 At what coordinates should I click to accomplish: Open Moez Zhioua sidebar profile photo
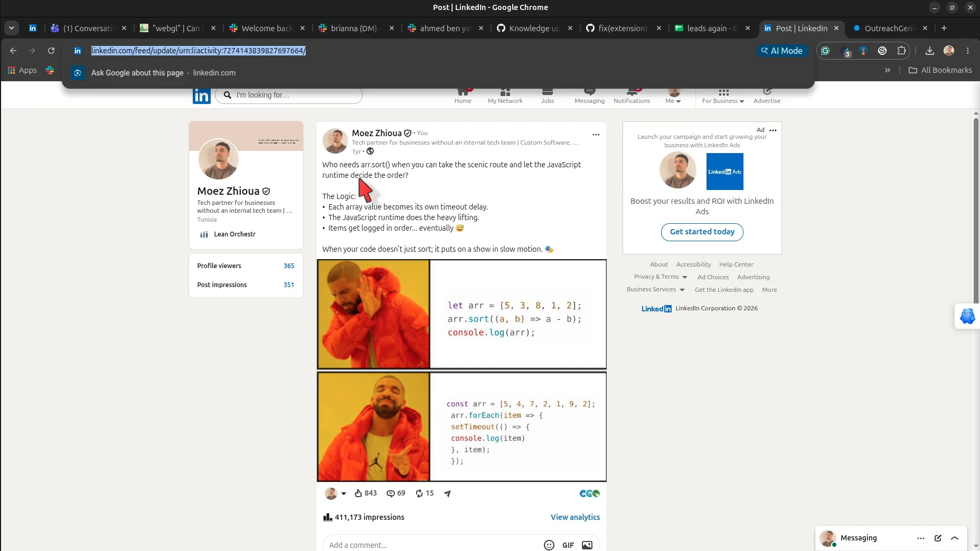219,159
